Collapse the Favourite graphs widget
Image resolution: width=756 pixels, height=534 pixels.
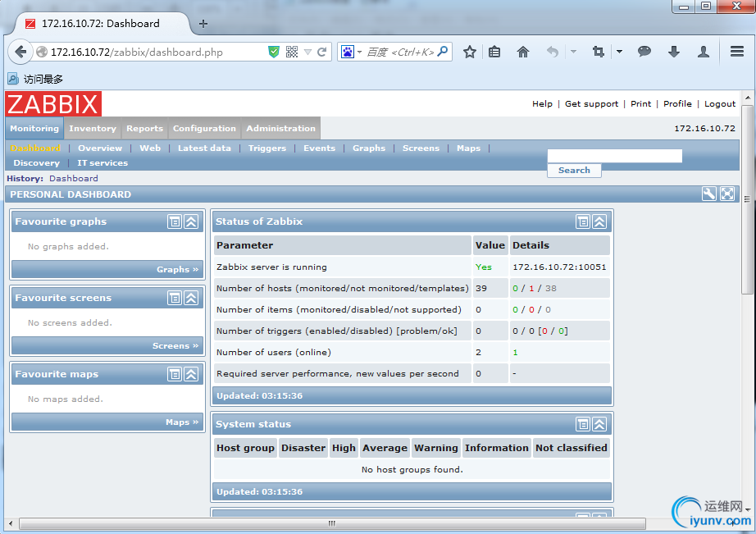click(x=191, y=221)
